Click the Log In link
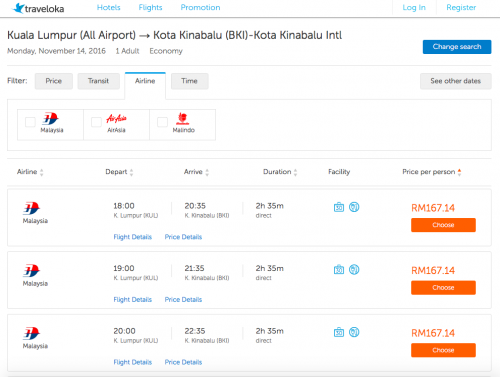The height and width of the screenshot is (377, 500). coord(414,8)
